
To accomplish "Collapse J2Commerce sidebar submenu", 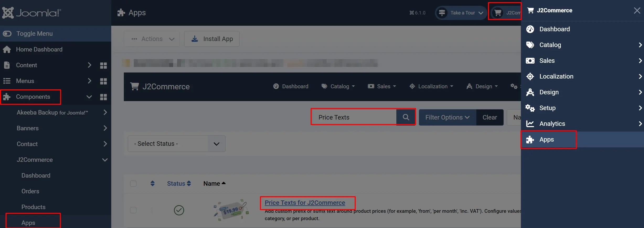I will coord(105,160).
